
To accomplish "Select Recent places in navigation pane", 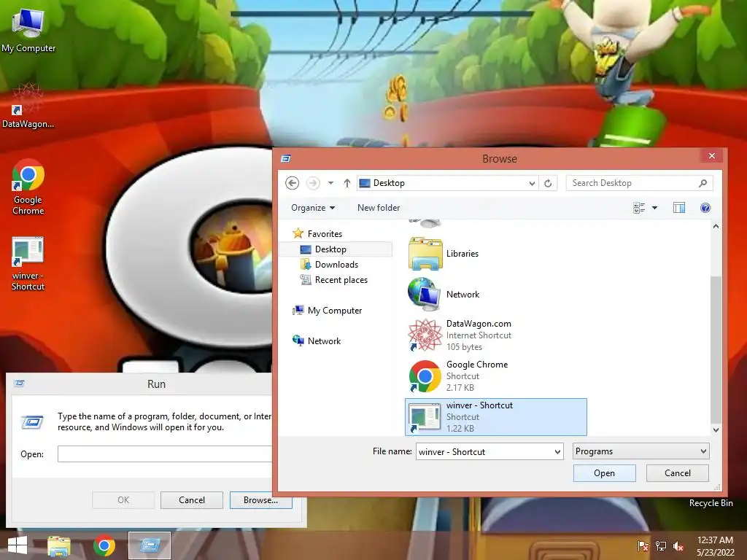I will pyautogui.click(x=334, y=280).
